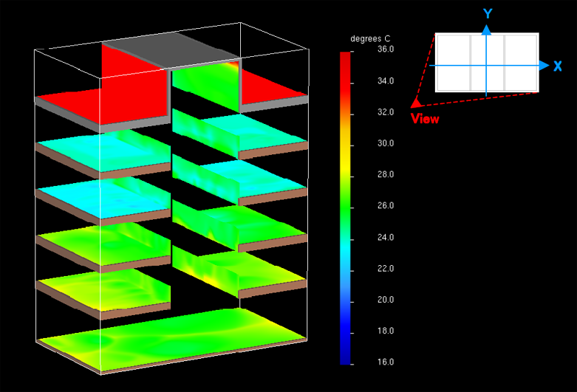Click the 26.0 legend value
The image size is (577, 392).
385,205
